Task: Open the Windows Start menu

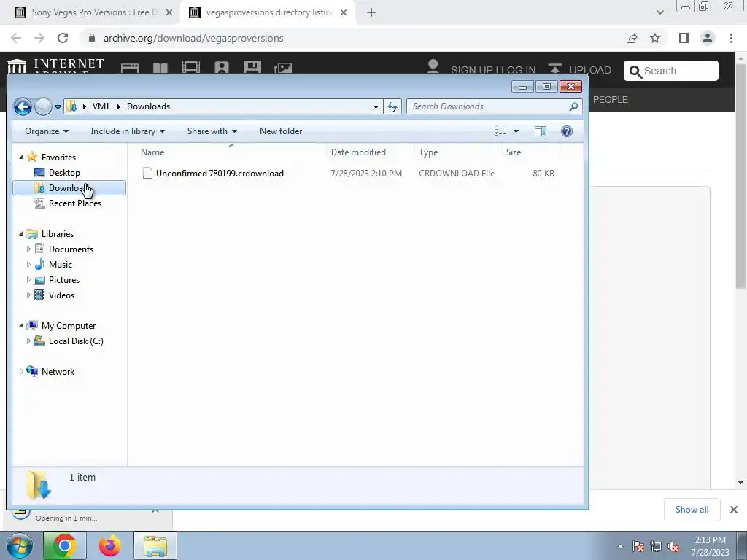Action: pyautogui.click(x=19, y=545)
